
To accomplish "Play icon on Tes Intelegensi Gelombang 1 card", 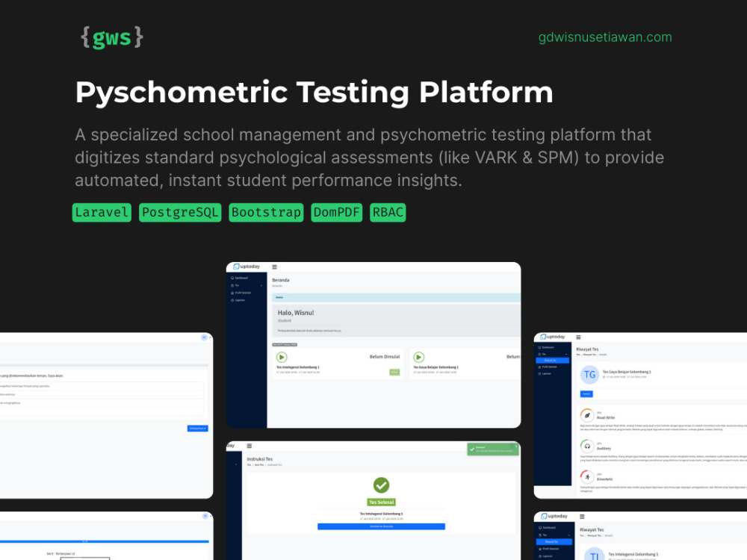I will click(282, 357).
